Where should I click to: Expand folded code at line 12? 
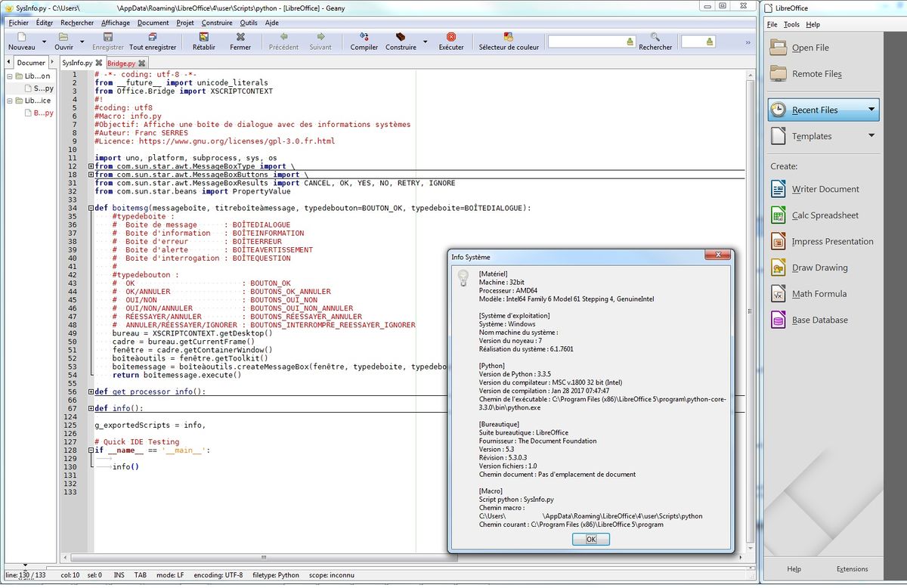click(x=91, y=166)
